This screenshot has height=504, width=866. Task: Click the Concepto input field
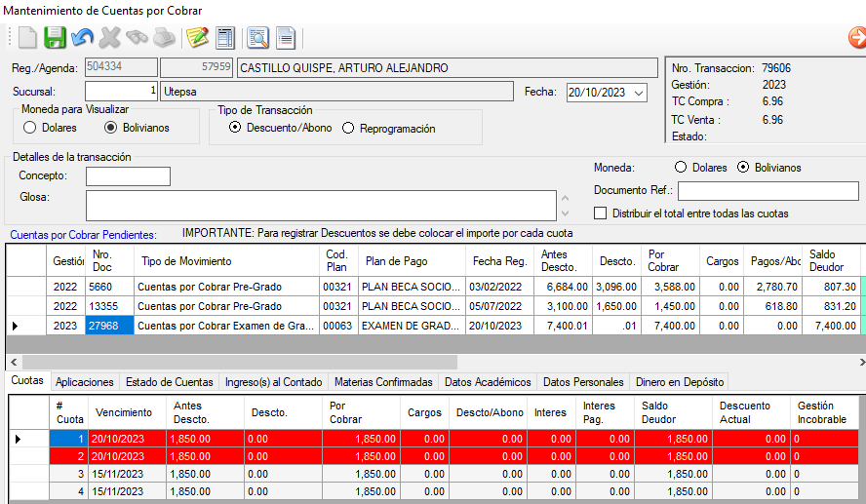tap(128, 176)
